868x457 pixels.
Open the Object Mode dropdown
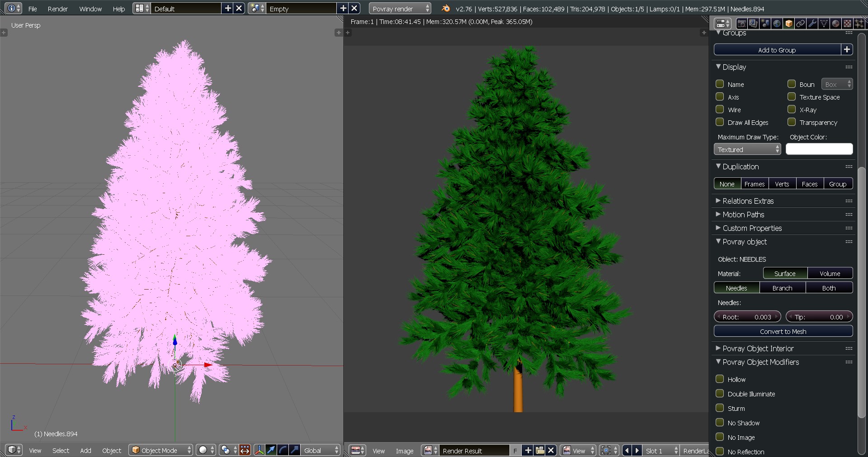(x=160, y=450)
